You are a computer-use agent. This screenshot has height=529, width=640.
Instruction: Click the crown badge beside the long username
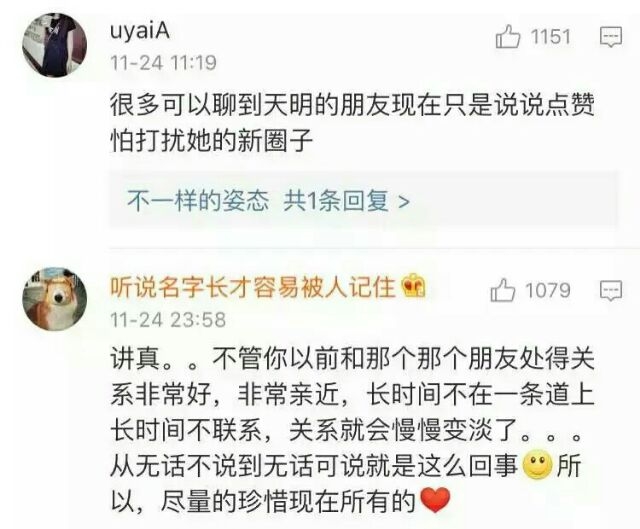(413, 287)
